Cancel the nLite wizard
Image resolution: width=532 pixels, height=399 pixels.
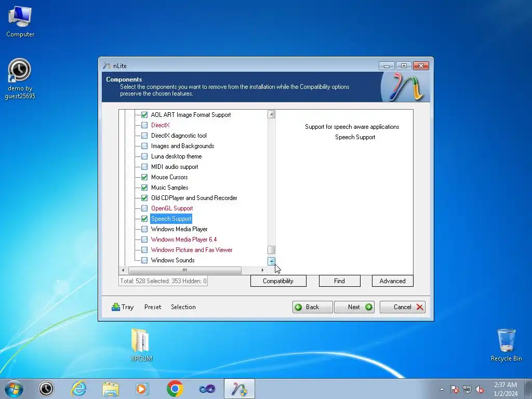coord(403,307)
